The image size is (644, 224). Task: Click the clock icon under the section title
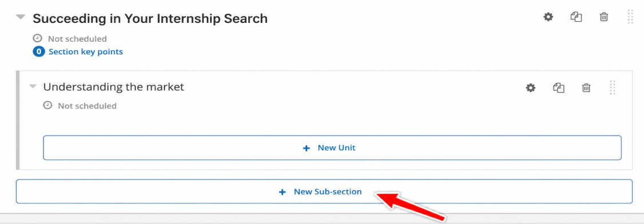(x=37, y=38)
